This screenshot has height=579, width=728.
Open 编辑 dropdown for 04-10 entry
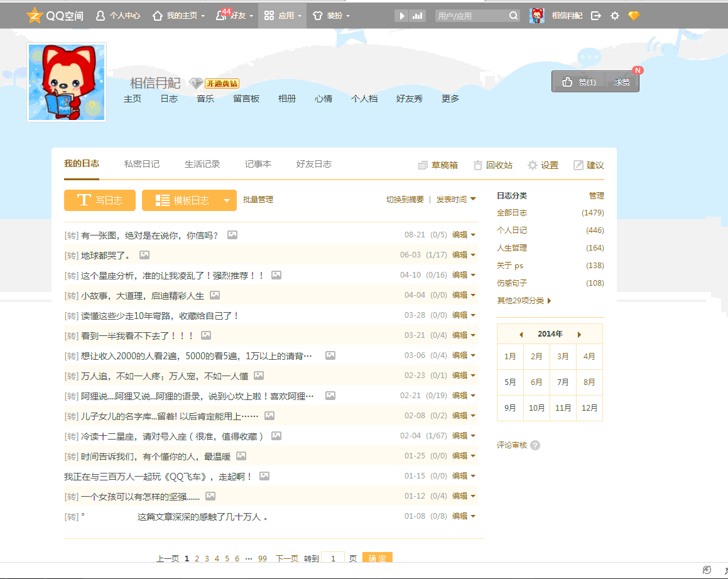pyautogui.click(x=464, y=275)
